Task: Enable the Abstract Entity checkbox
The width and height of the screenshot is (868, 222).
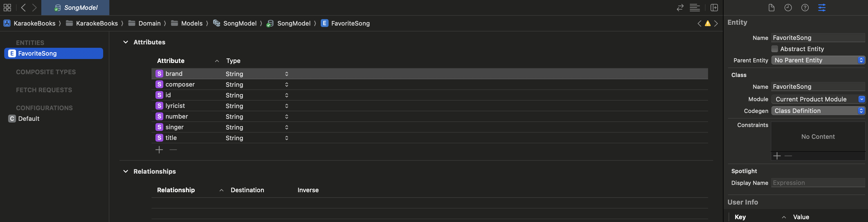Action: click(x=775, y=49)
